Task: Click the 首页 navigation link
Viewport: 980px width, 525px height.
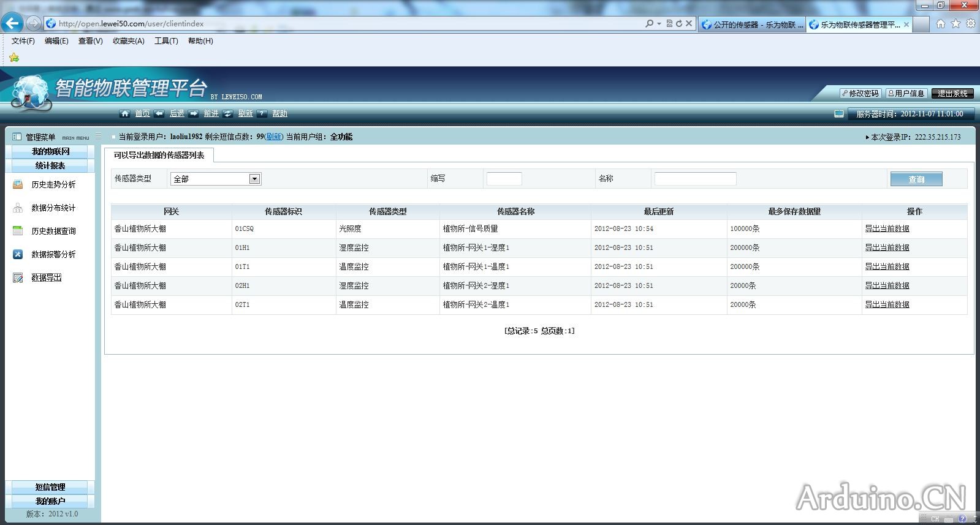Action: click(x=142, y=113)
